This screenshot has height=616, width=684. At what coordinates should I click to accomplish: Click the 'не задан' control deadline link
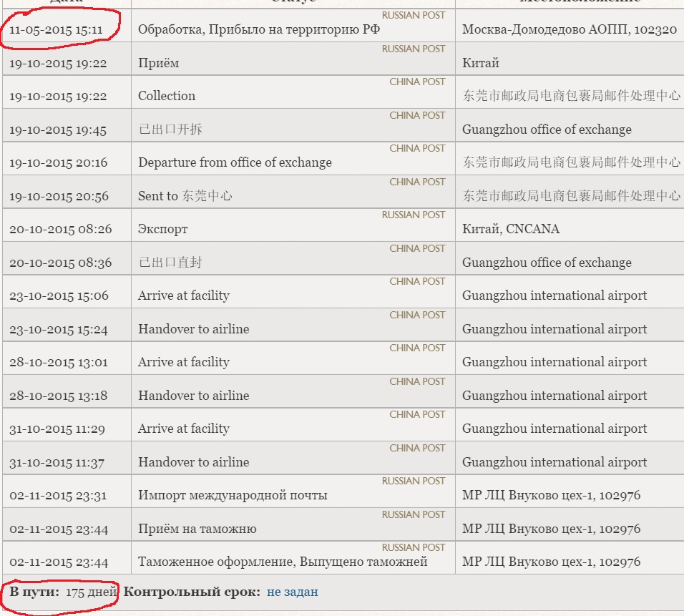(x=292, y=592)
